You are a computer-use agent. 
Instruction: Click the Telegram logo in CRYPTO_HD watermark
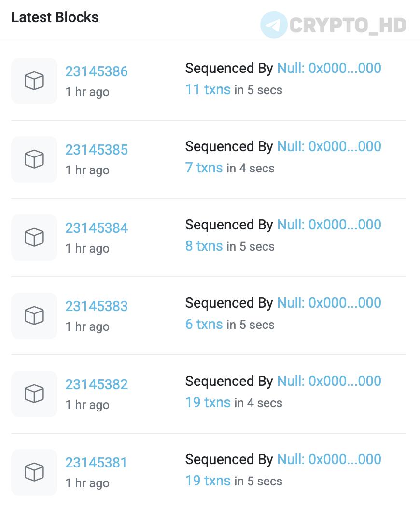(274, 25)
